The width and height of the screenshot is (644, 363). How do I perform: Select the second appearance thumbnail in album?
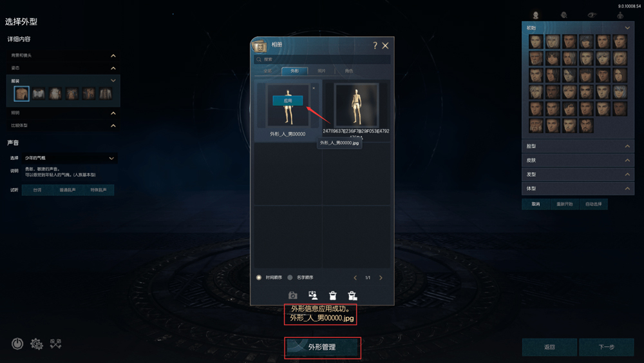[x=355, y=105]
